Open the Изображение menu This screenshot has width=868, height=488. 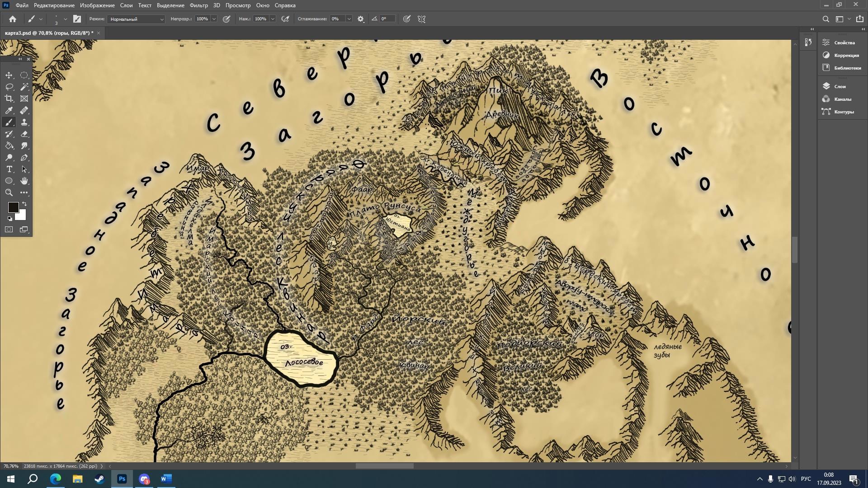coord(97,5)
